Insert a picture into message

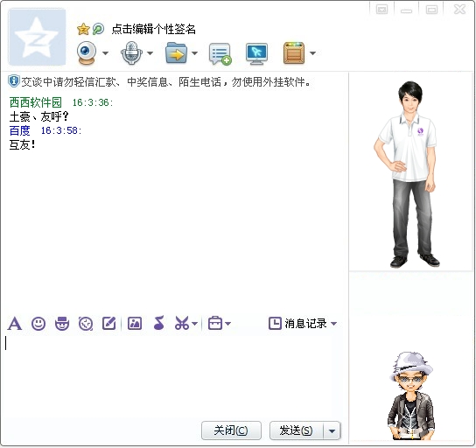point(135,323)
